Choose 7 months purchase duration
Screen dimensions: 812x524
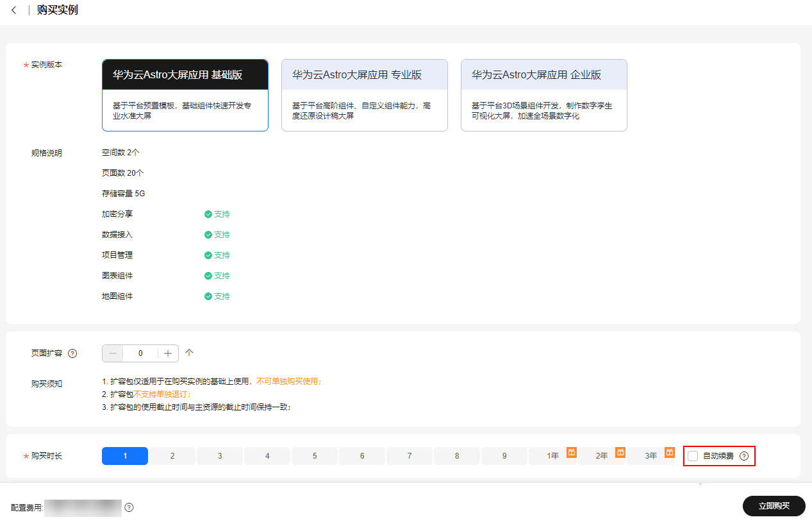click(x=410, y=456)
